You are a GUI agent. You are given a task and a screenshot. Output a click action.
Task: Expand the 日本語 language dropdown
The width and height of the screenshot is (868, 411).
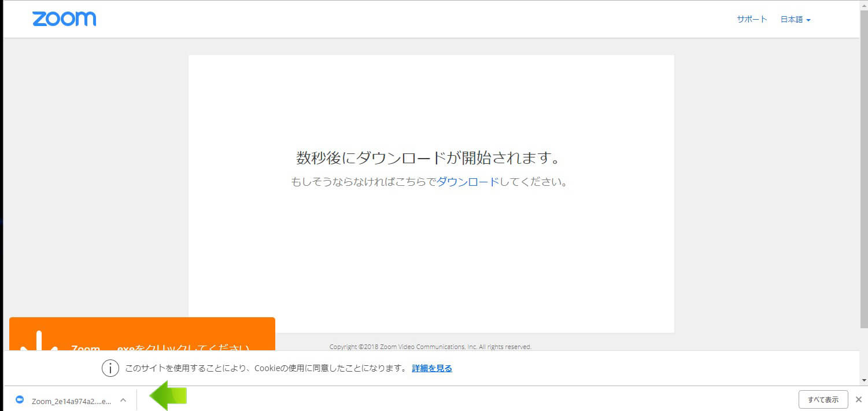pyautogui.click(x=795, y=19)
